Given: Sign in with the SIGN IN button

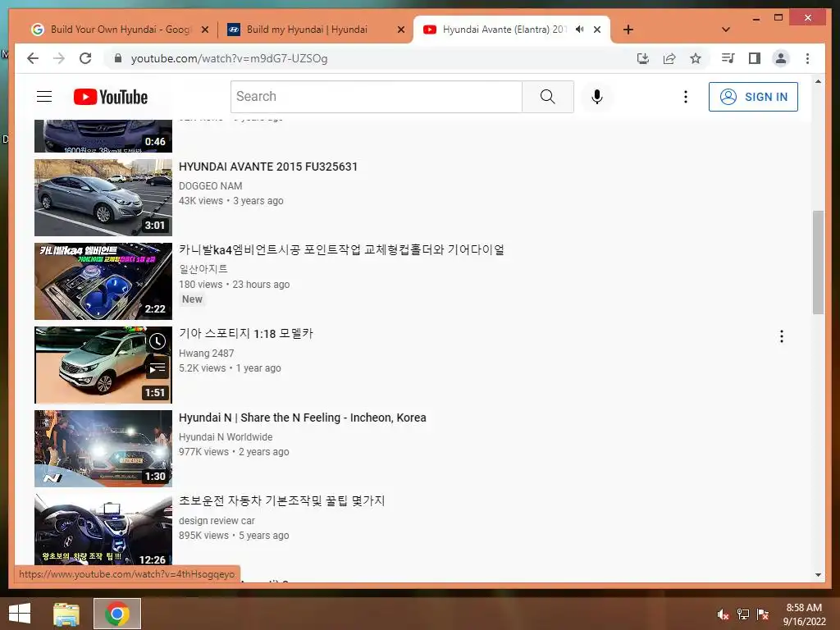Looking at the screenshot, I should click(x=753, y=97).
